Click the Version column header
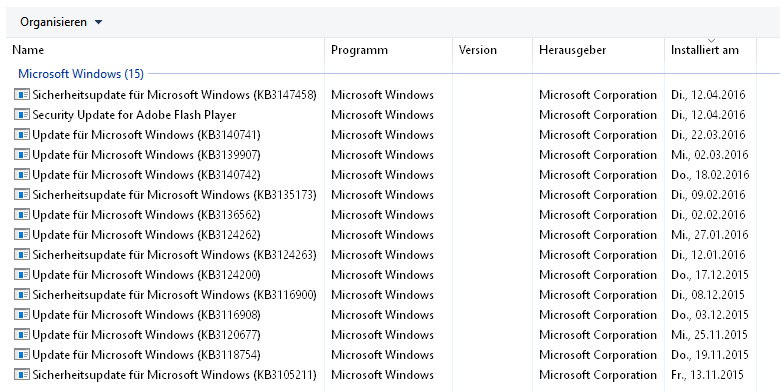This screenshot has height=392, width=780. point(492,50)
